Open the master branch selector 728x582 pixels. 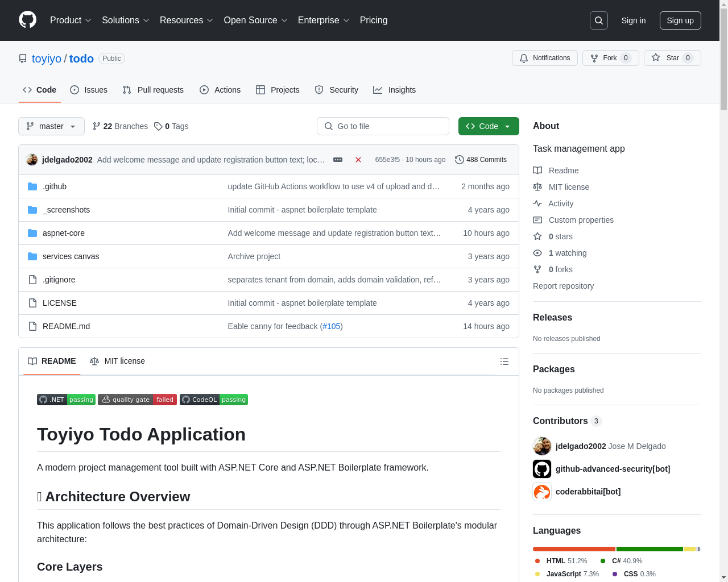point(51,126)
